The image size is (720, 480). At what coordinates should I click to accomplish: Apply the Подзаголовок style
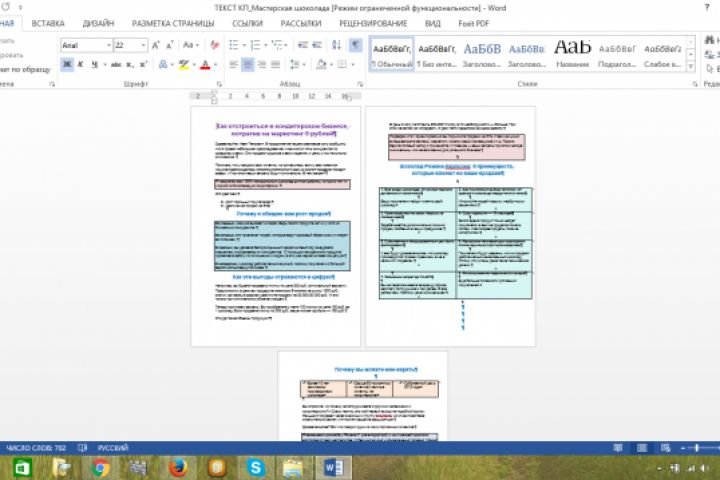tap(617, 54)
